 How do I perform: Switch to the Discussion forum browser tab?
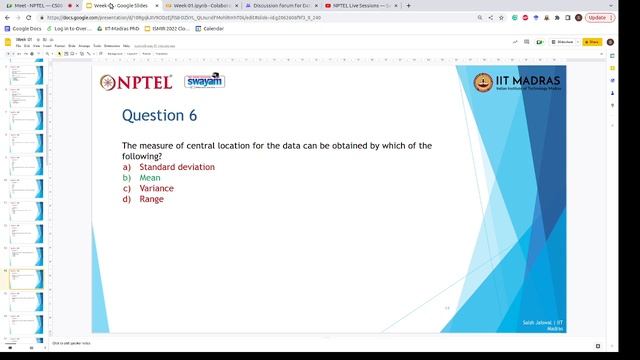(x=282, y=6)
